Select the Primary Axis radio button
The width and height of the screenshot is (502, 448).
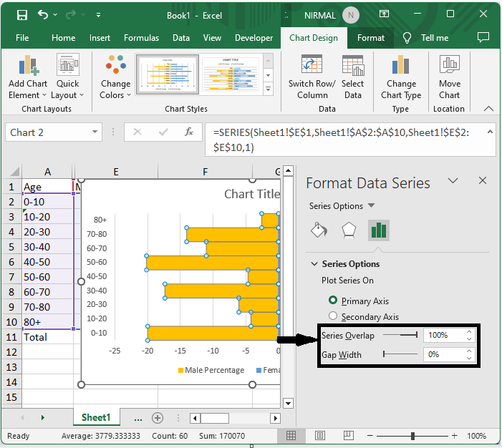333,301
